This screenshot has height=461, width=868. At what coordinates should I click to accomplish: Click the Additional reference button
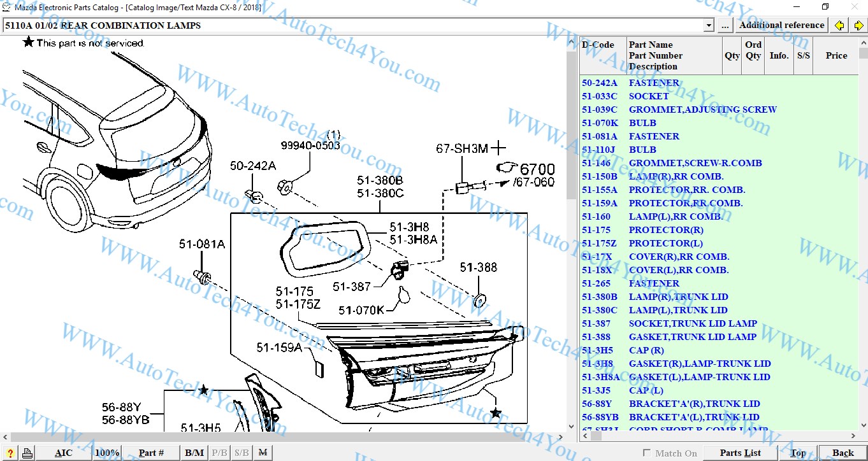pos(781,25)
